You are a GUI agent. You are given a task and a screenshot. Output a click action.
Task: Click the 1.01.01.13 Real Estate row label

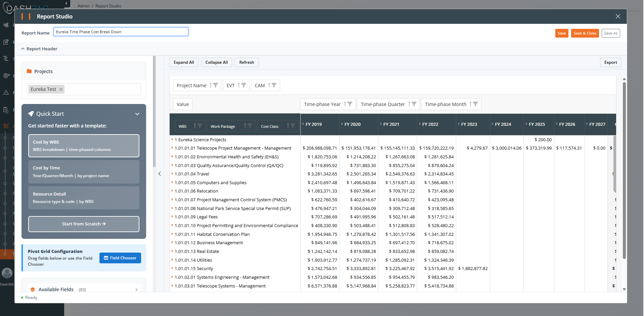point(197,251)
